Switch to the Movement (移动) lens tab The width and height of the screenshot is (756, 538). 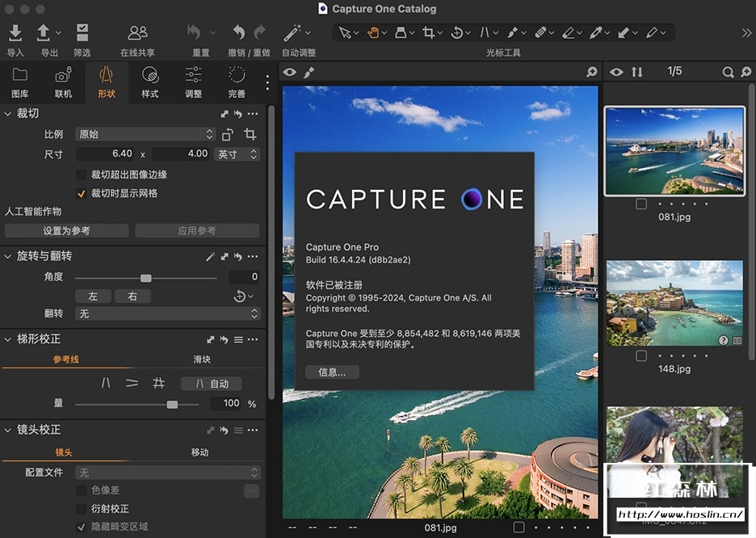[x=199, y=452]
